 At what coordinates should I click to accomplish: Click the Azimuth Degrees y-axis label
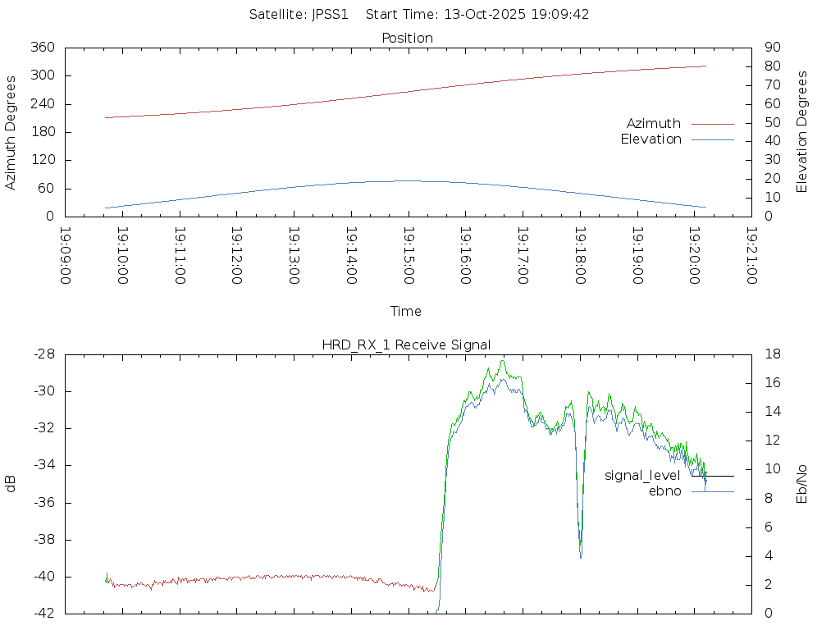[11, 132]
